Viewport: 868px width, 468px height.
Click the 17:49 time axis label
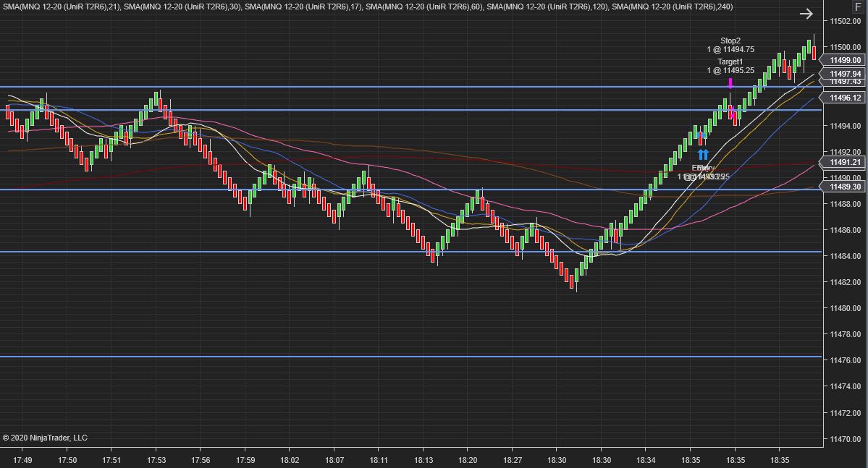[22, 460]
